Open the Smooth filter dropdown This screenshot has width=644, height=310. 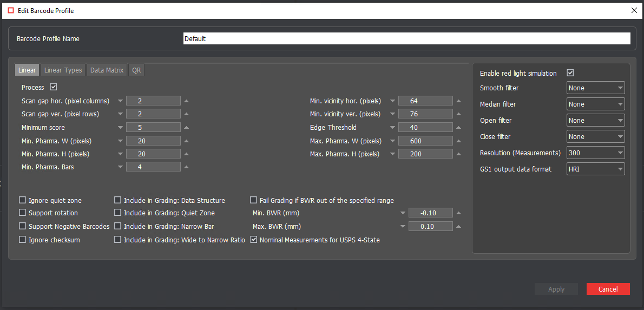pos(595,88)
